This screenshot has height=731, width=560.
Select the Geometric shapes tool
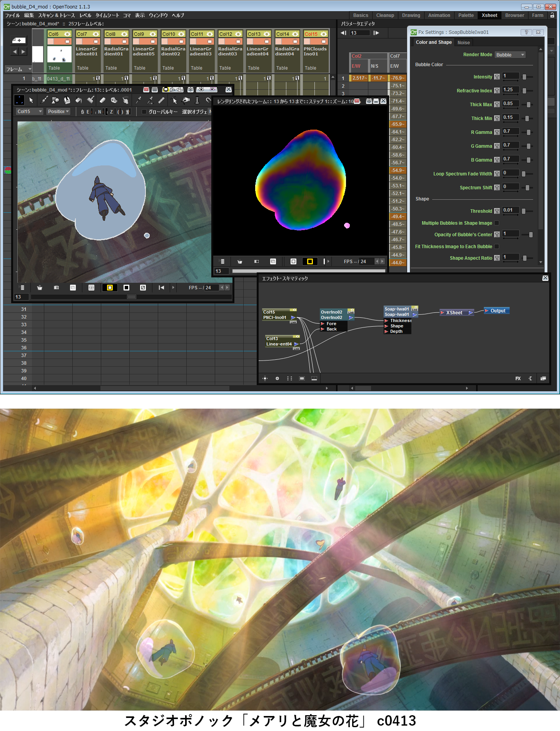[55, 100]
